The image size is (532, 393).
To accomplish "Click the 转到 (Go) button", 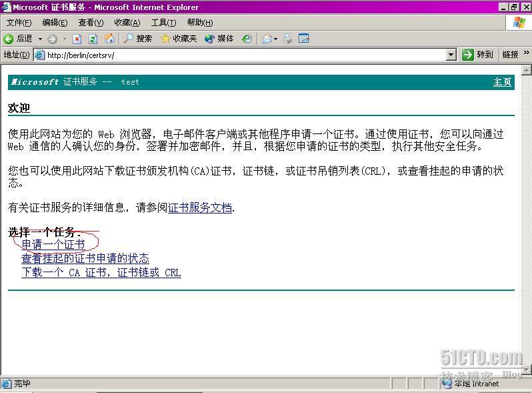I will click(x=478, y=55).
